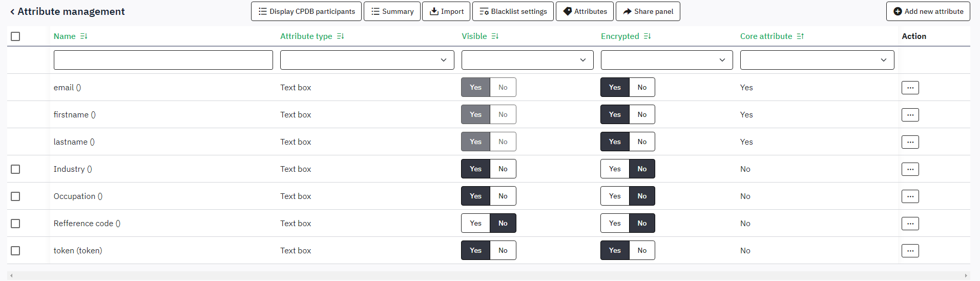Check the Industry row checkbox

(x=15, y=169)
